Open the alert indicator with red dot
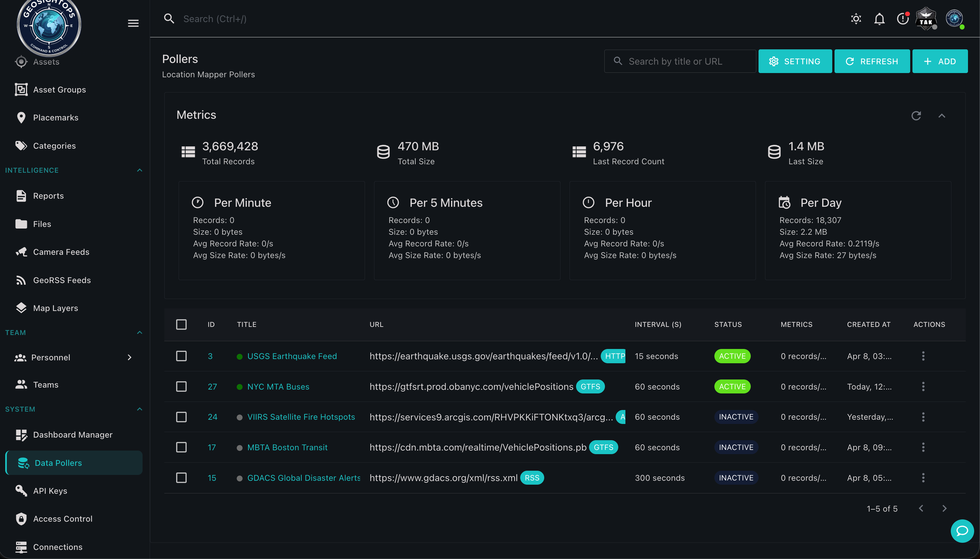 [903, 19]
